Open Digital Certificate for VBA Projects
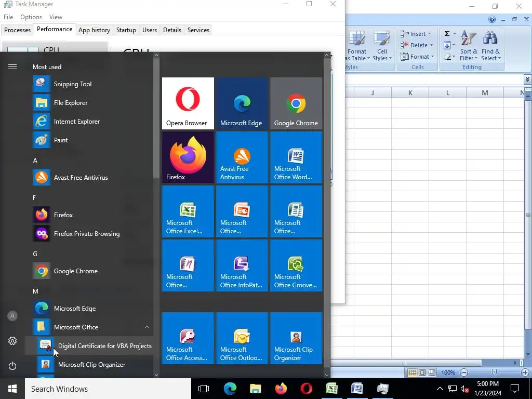Image resolution: width=532 pixels, height=399 pixels. [x=89, y=345]
